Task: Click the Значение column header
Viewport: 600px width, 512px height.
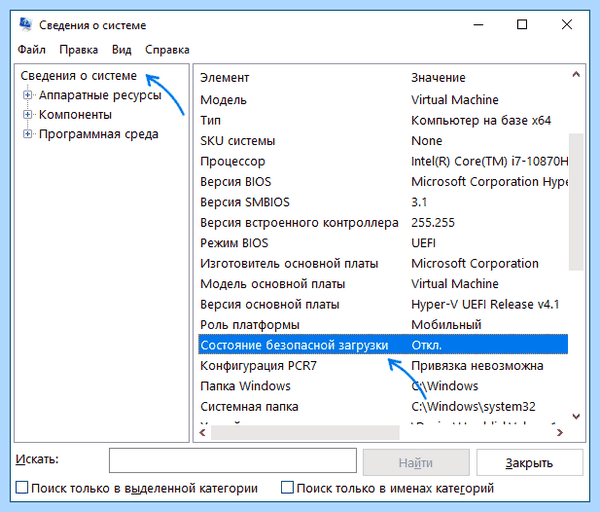Action: coord(438,78)
